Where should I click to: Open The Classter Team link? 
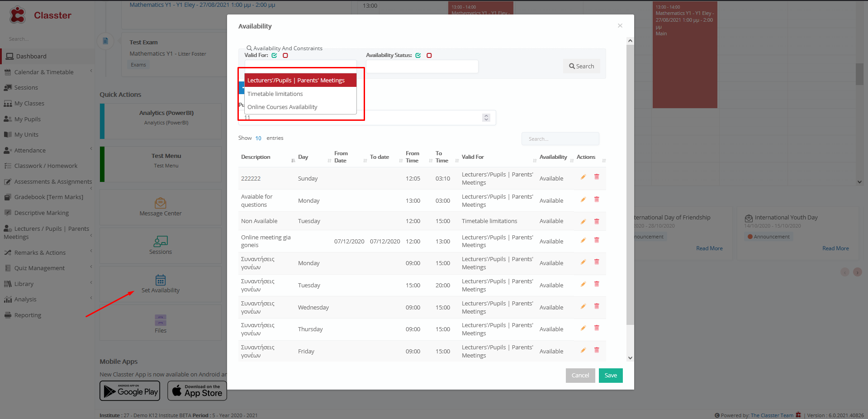click(x=772, y=415)
